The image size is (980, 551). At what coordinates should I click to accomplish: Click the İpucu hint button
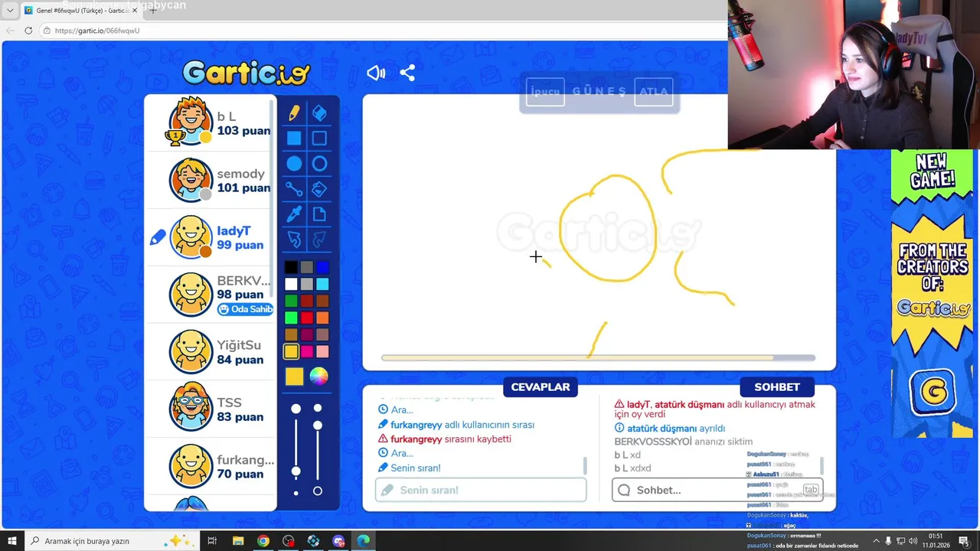pos(545,92)
